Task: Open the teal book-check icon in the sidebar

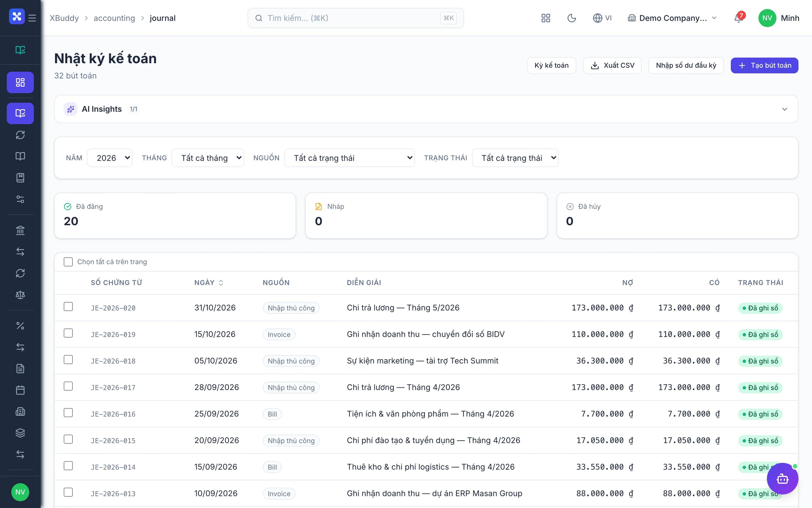Action: 20,50
